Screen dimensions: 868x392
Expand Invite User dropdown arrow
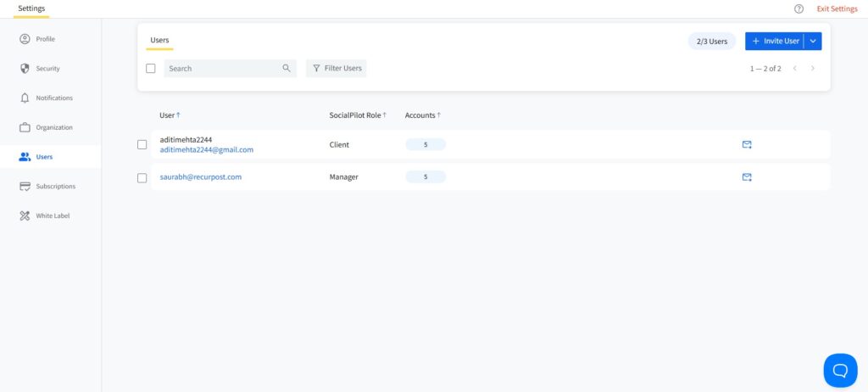point(813,41)
